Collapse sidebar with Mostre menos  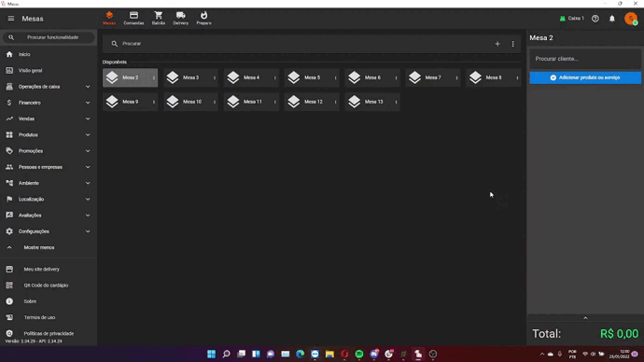coord(49,247)
